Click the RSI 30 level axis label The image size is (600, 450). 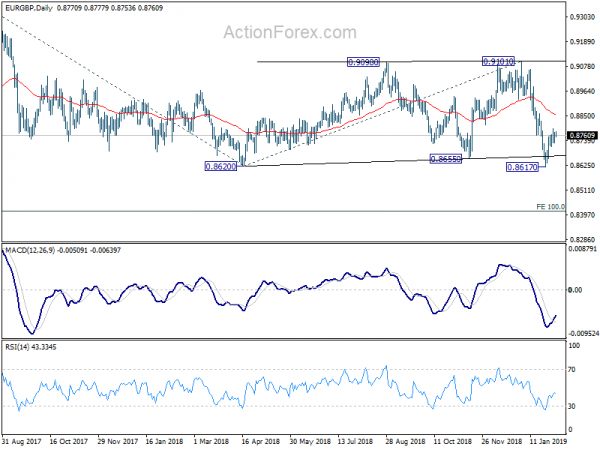[572, 406]
